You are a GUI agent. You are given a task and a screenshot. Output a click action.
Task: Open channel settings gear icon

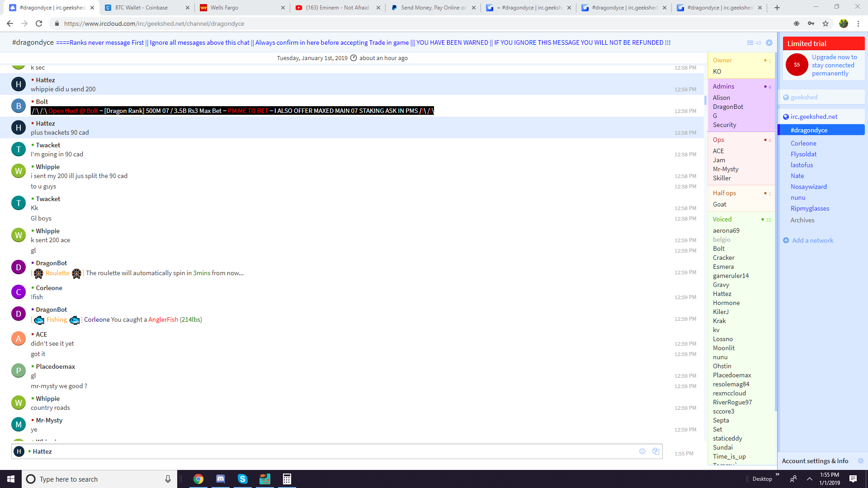pos(769,42)
